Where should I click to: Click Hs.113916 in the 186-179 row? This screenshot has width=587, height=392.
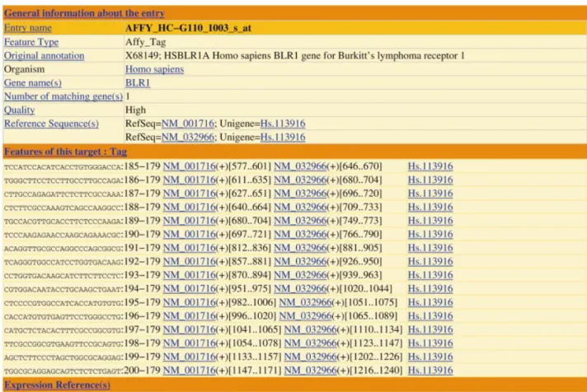[x=430, y=180]
